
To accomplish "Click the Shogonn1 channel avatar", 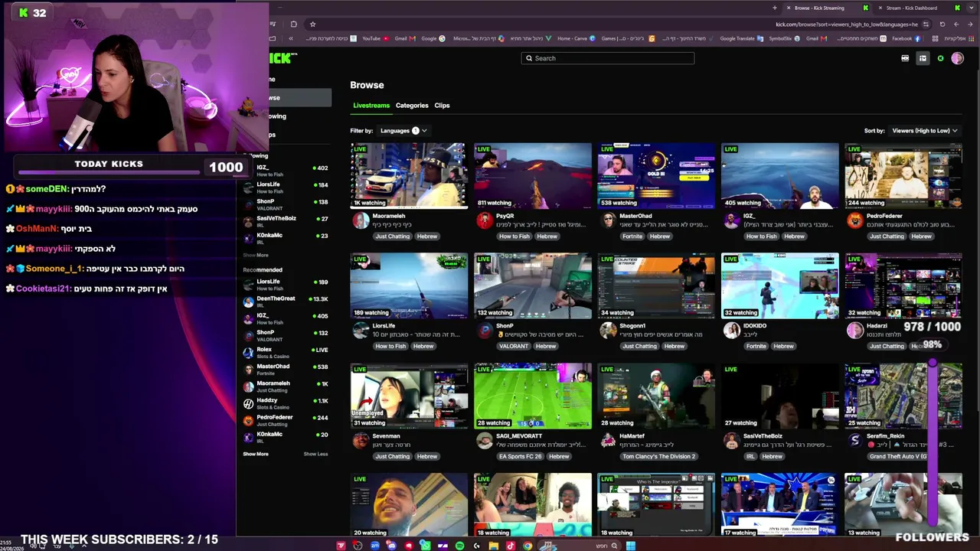I will click(608, 331).
